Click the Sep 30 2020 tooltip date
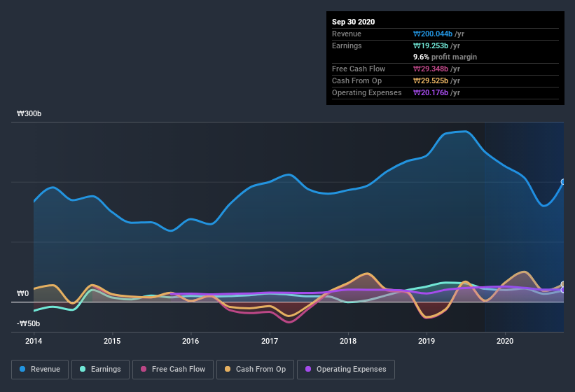The image size is (575, 392). 354,22
